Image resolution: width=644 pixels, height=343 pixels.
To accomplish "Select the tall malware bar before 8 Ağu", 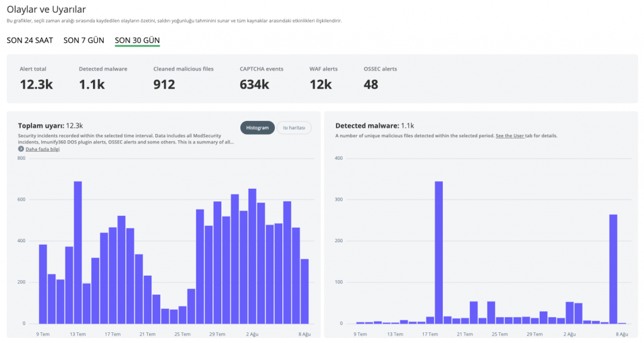I will [x=613, y=269].
